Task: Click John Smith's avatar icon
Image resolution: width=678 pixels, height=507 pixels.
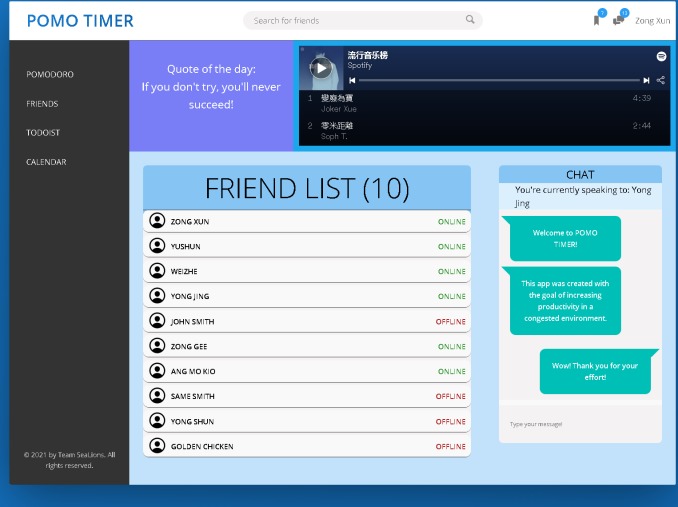Action: coord(157,321)
